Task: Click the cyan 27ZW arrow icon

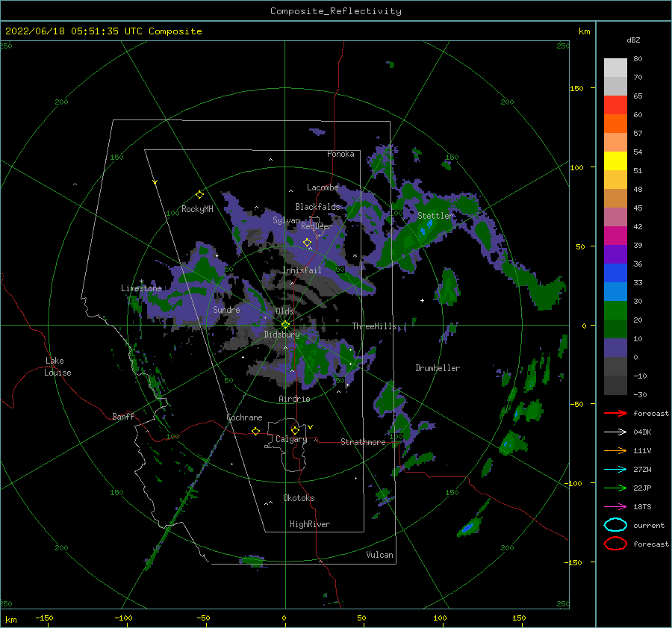Action: tap(615, 470)
